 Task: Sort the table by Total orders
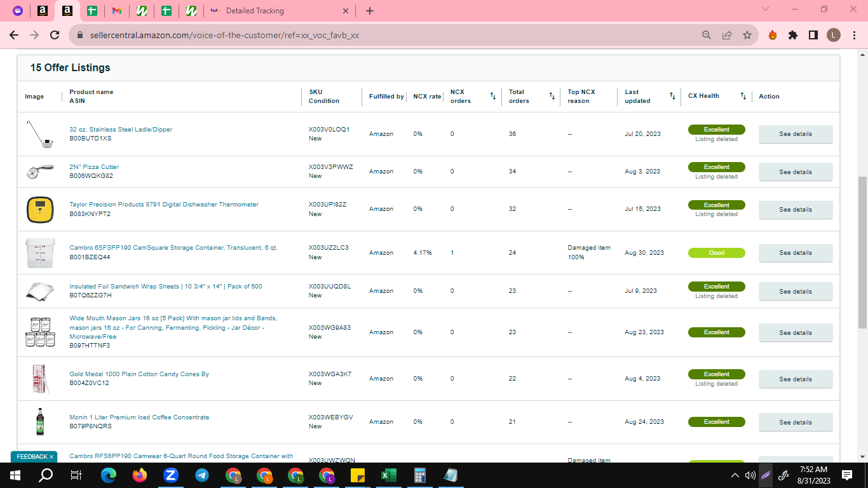coord(552,96)
